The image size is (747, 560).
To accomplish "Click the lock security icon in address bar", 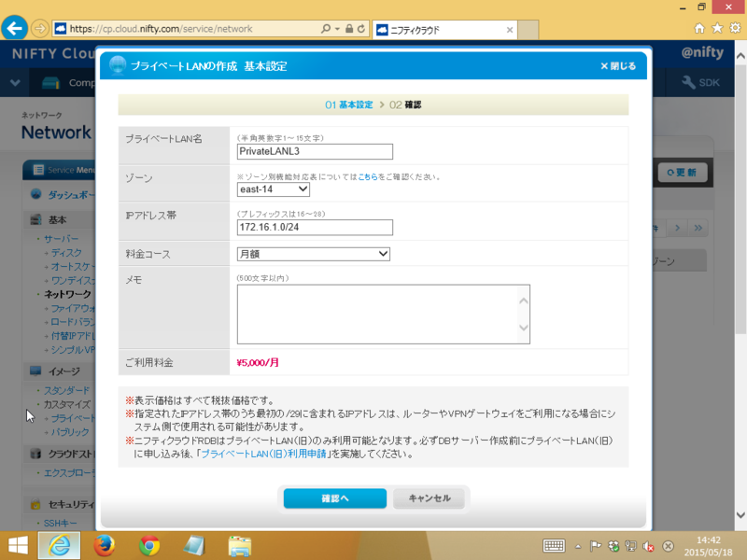I will [349, 29].
